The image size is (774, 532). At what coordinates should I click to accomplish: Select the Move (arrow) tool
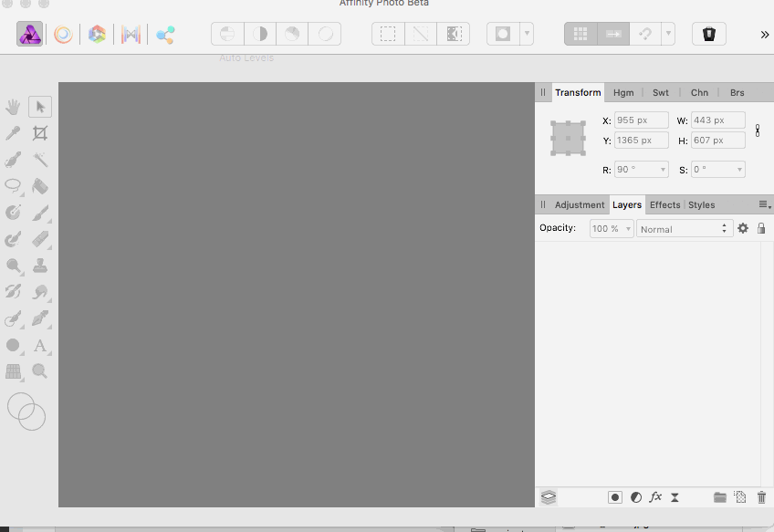point(40,107)
